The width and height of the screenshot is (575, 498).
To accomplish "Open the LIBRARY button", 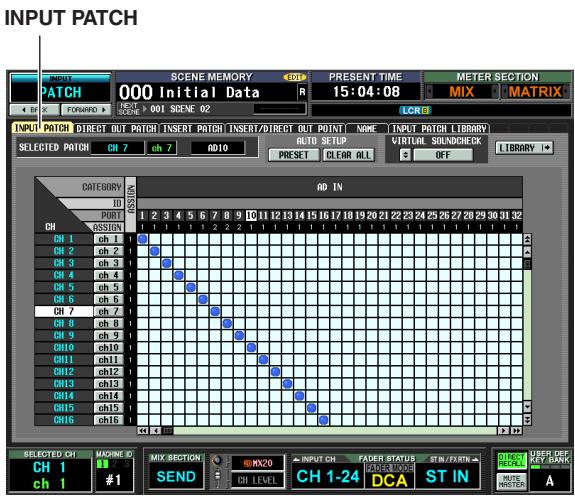I will click(524, 148).
